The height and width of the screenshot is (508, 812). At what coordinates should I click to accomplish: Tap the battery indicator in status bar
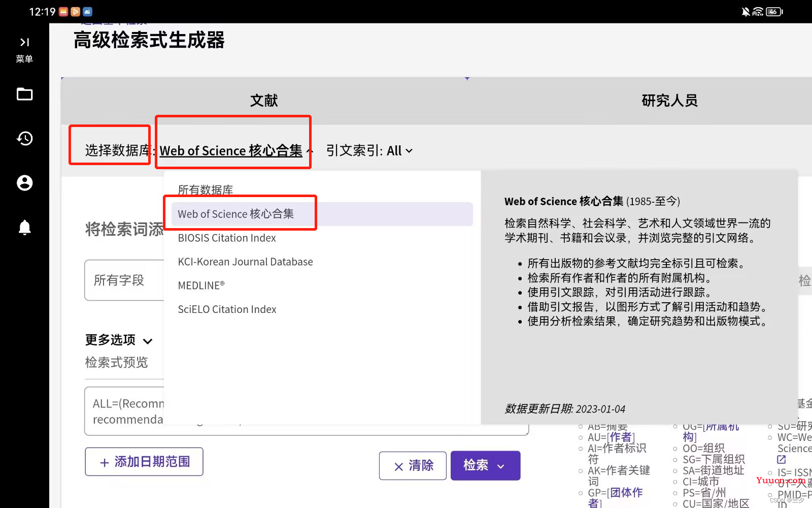point(774,12)
